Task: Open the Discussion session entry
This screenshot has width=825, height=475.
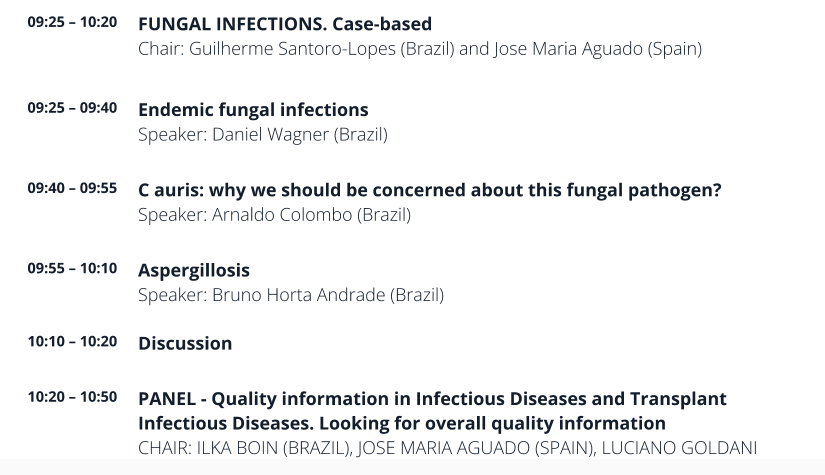Action: coord(185,343)
